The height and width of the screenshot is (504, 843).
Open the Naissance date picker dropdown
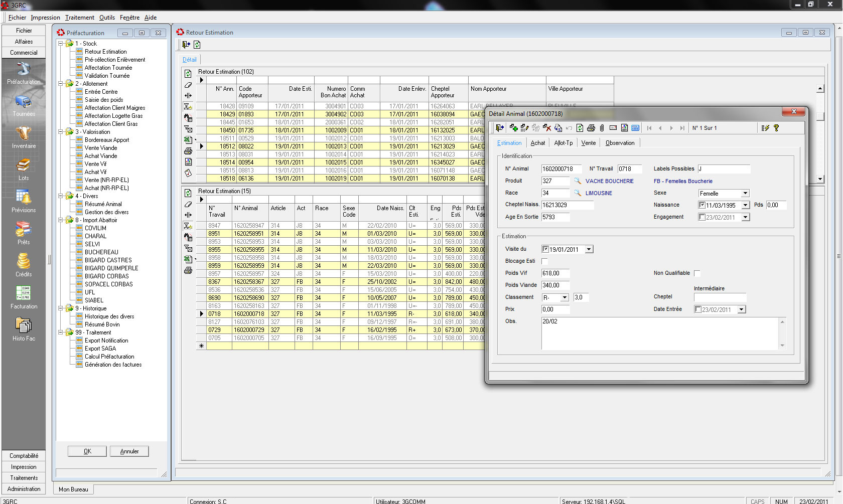(x=745, y=205)
